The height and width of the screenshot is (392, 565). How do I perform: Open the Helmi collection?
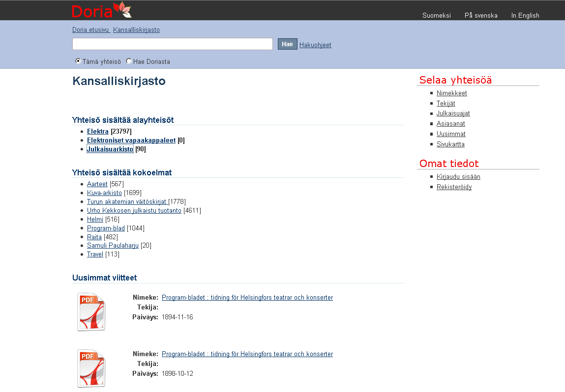coord(95,219)
